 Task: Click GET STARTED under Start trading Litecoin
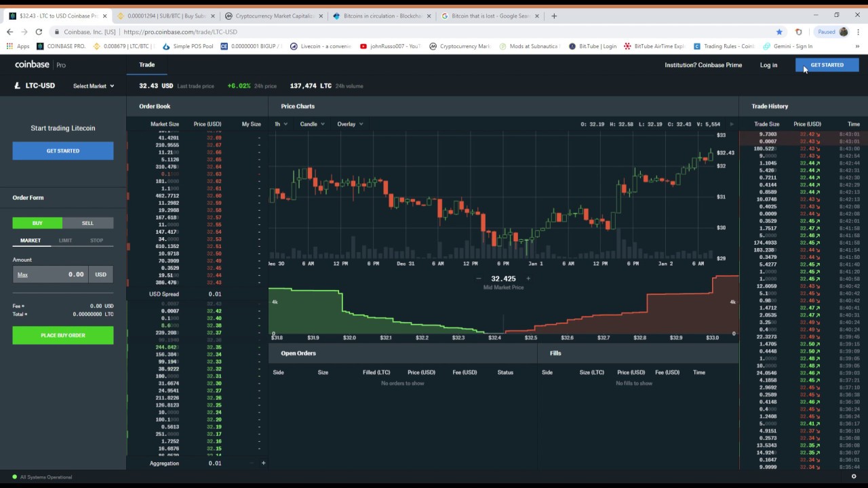(x=63, y=150)
